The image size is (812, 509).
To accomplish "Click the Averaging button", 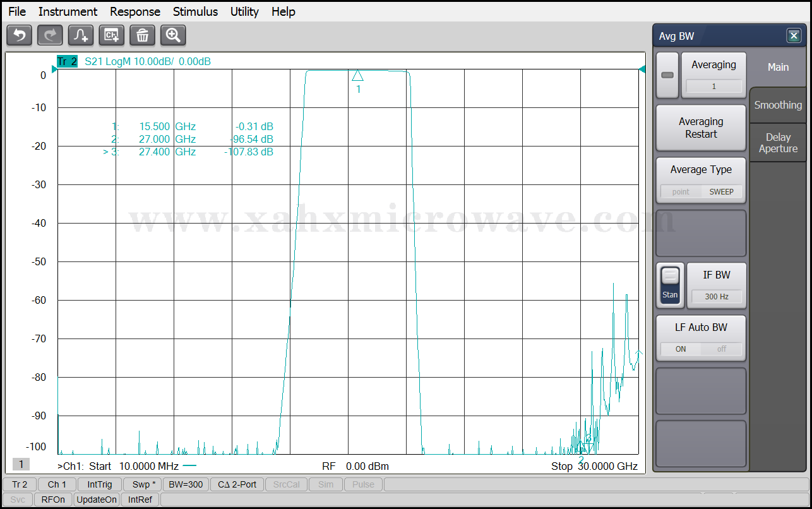I will tap(713, 75).
